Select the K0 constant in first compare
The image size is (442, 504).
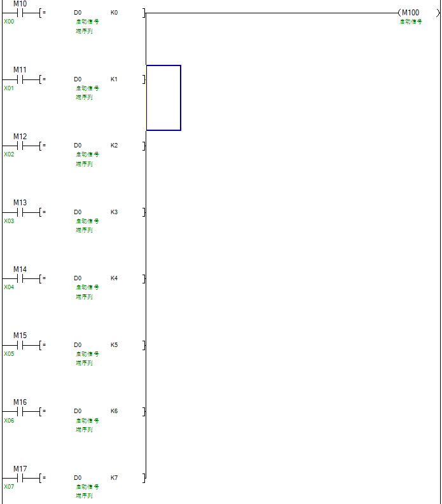pyautogui.click(x=114, y=13)
